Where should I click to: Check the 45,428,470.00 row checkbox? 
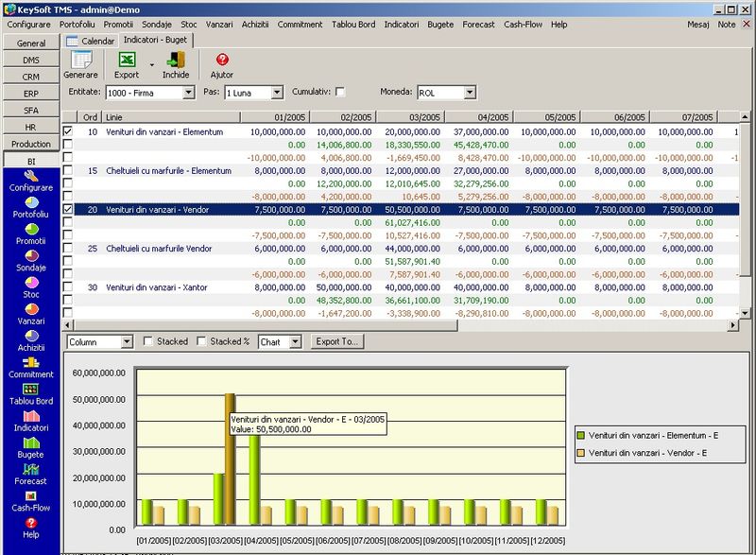(x=68, y=144)
